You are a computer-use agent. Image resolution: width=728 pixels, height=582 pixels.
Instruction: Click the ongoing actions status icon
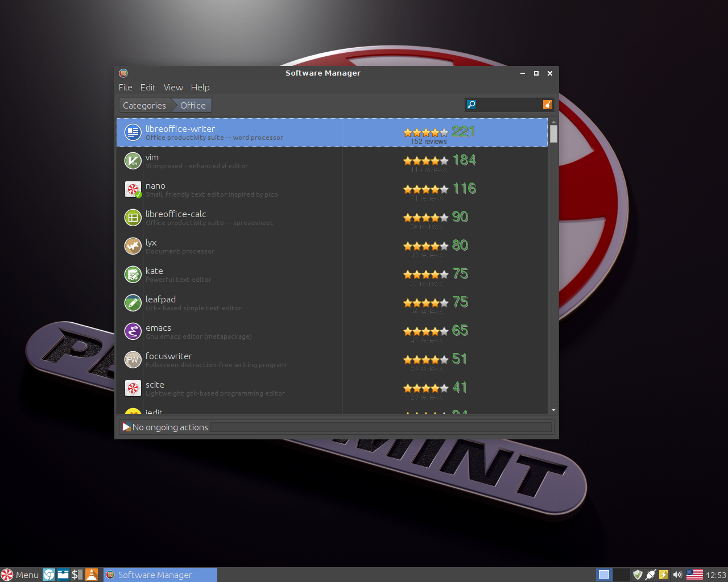click(126, 427)
